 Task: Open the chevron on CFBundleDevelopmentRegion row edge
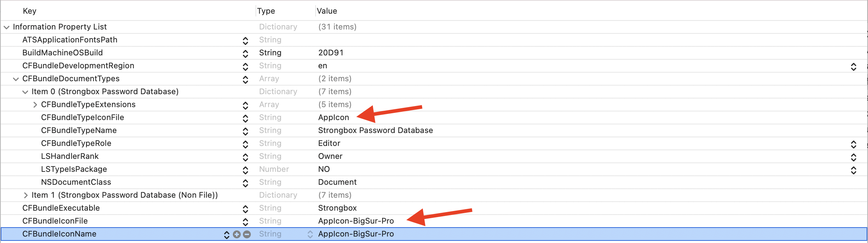point(854,67)
